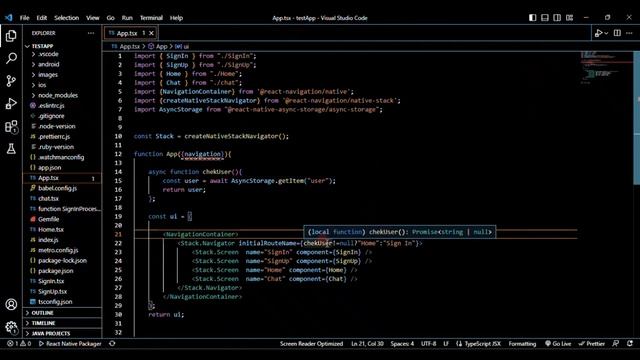The height and width of the screenshot is (360, 640).
Task: Open SignIn.tsx file
Action: (51, 281)
